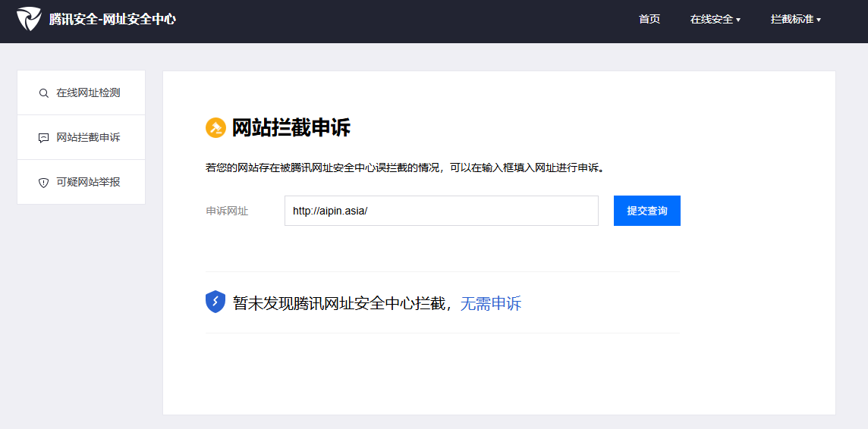Click the shield alert icon beside 可疑网站举报

[x=44, y=183]
